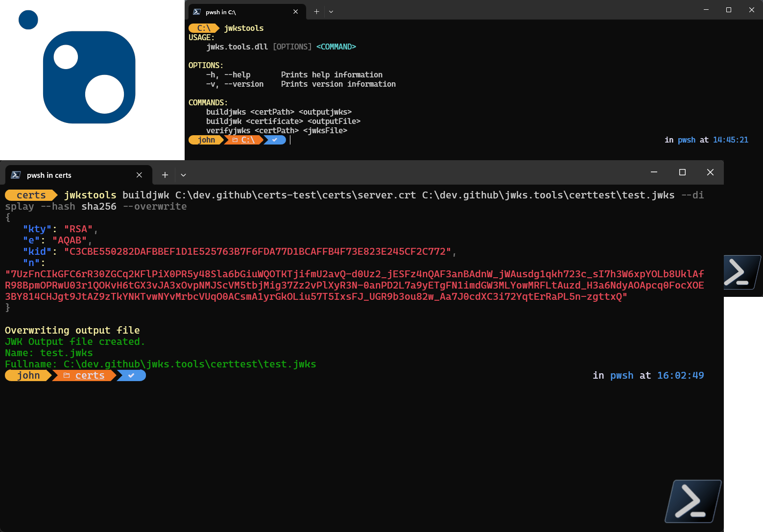763x532 pixels.
Task: Click the 'verifyjwks <certPath> <jwksFile>' command line
Action: point(277,131)
